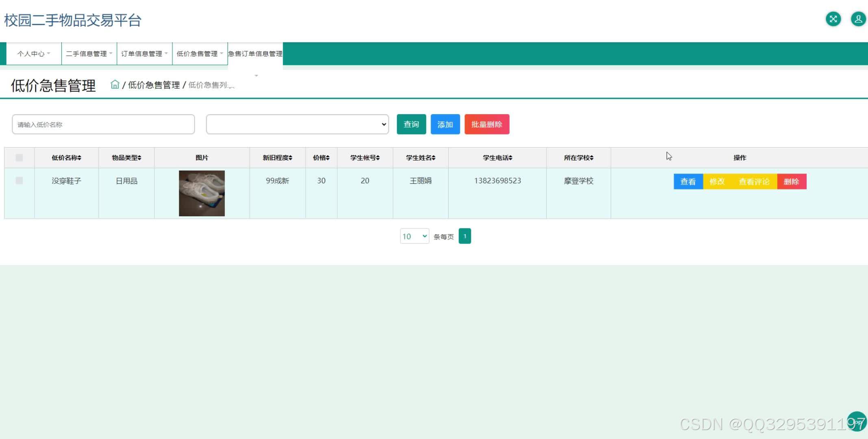Viewport: 868px width, 439px height.
Task: Open the 低价急售管理 menu
Action: (x=200, y=54)
